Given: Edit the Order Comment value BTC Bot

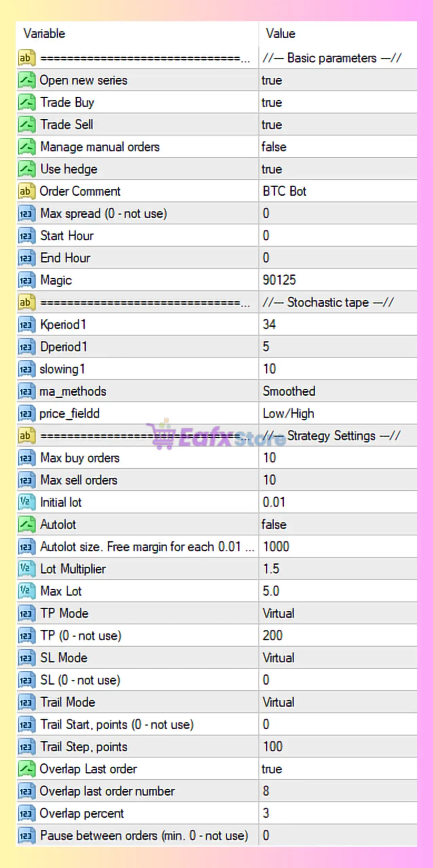Looking at the screenshot, I should click(x=284, y=191).
